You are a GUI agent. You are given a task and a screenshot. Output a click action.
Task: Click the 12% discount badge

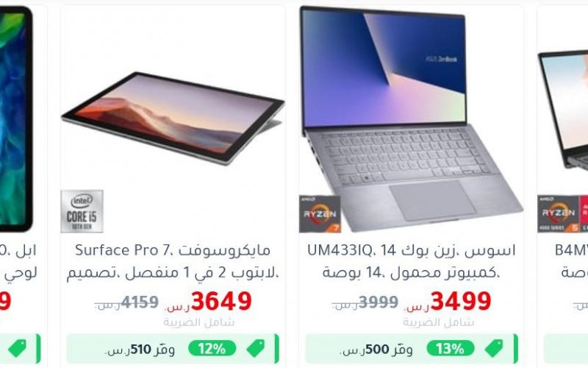point(212,348)
